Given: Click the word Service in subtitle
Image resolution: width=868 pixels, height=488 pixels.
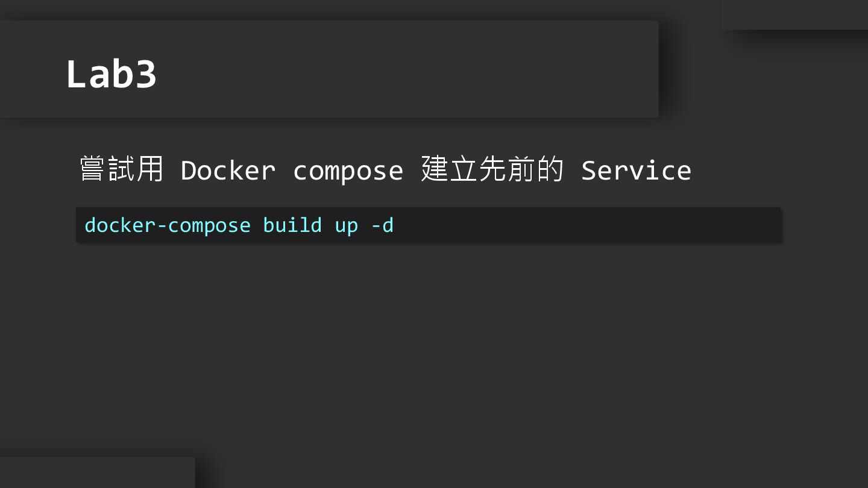Looking at the screenshot, I should (636, 170).
